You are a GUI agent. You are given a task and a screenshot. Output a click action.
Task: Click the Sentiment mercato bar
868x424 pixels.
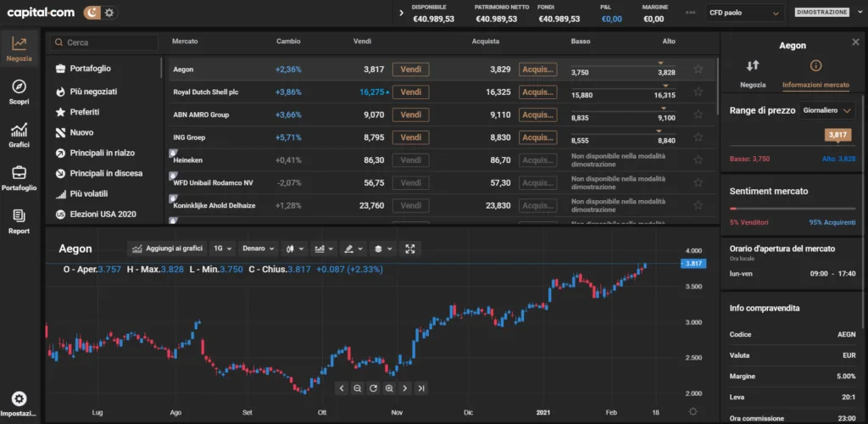[x=793, y=209]
